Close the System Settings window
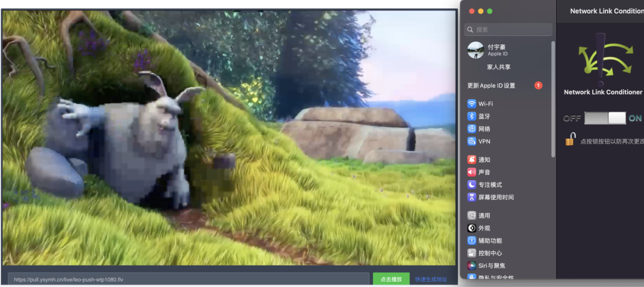The height and width of the screenshot is (287, 644). (x=472, y=11)
